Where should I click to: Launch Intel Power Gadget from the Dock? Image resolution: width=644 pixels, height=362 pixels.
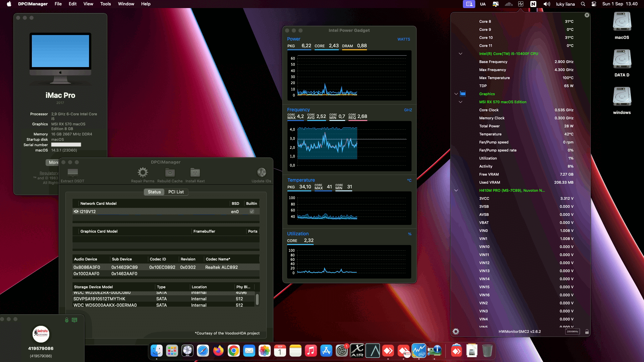420,351
